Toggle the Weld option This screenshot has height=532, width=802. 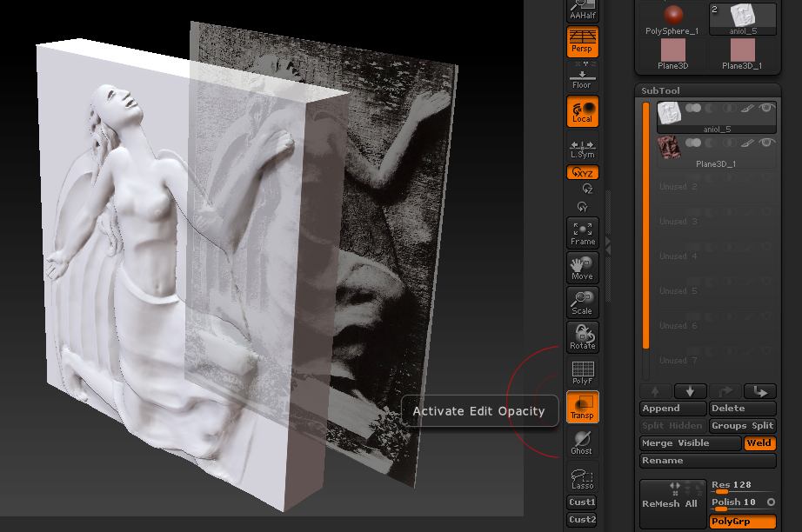pos(759,443)
